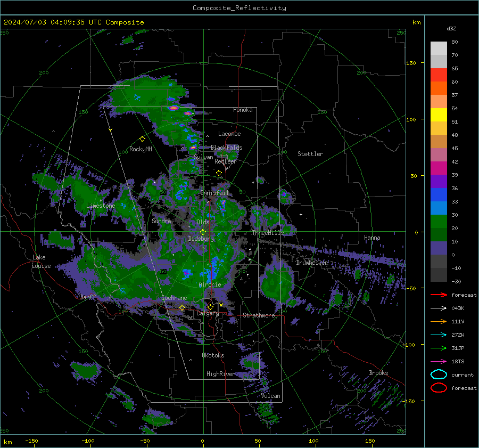Click the bright green 30-20 dBZ band
Image resolution: width=479 pixels, height=448 pixels.
[x=439, y=222]
